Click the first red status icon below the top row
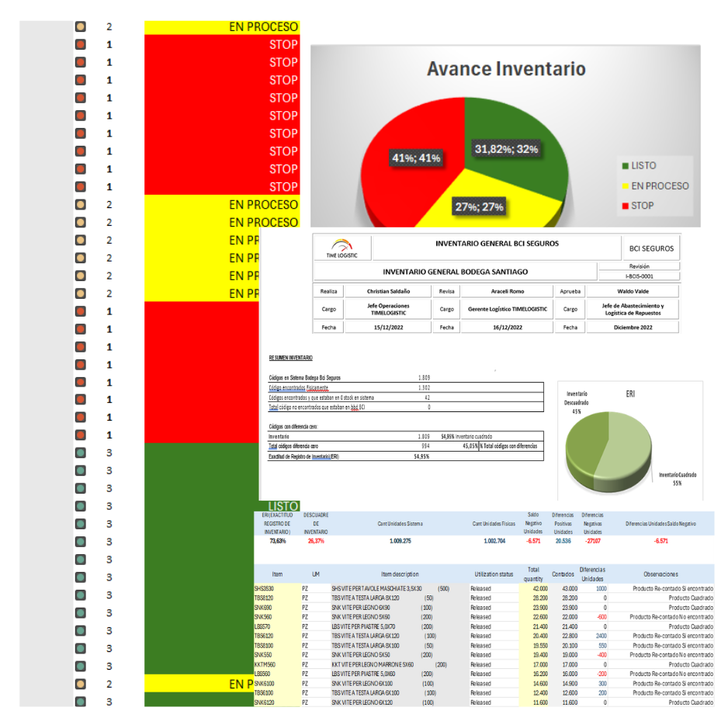The width and height of the screenshot is (728, 728). click(x=80, y=44)
